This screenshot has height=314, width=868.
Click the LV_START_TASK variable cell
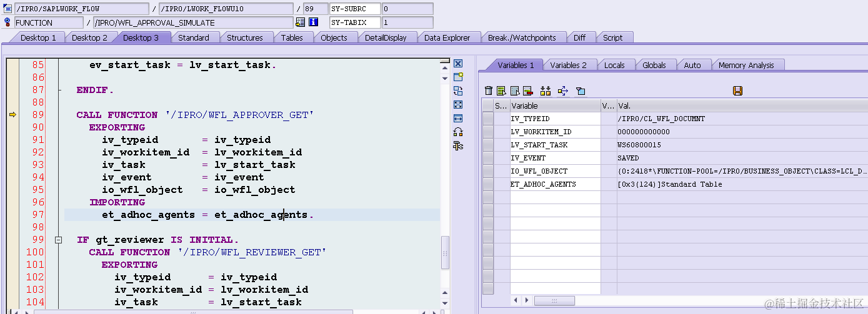pos(555,145)
